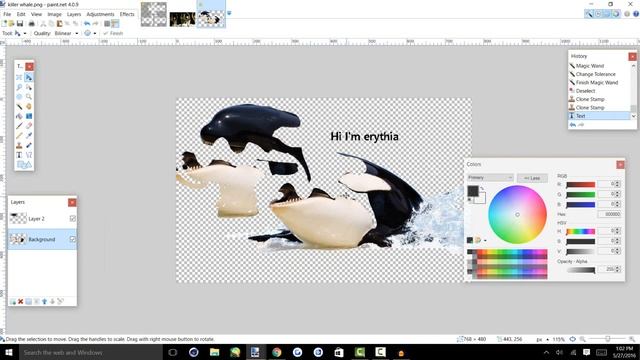The image size is (640, 360).
Task: Select the Magic Wand tool
Action: pos(19,107)
